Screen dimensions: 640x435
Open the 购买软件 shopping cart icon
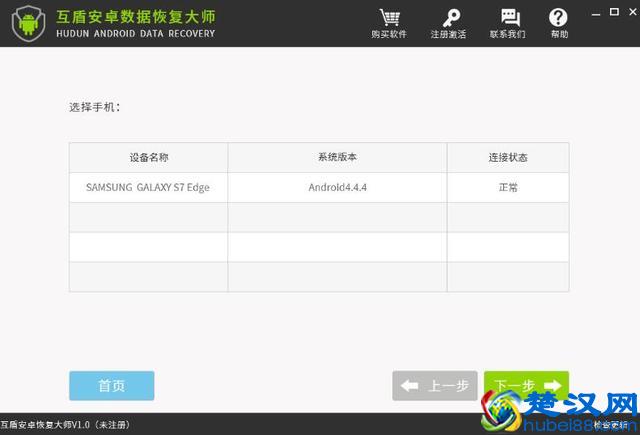[389, 18]
